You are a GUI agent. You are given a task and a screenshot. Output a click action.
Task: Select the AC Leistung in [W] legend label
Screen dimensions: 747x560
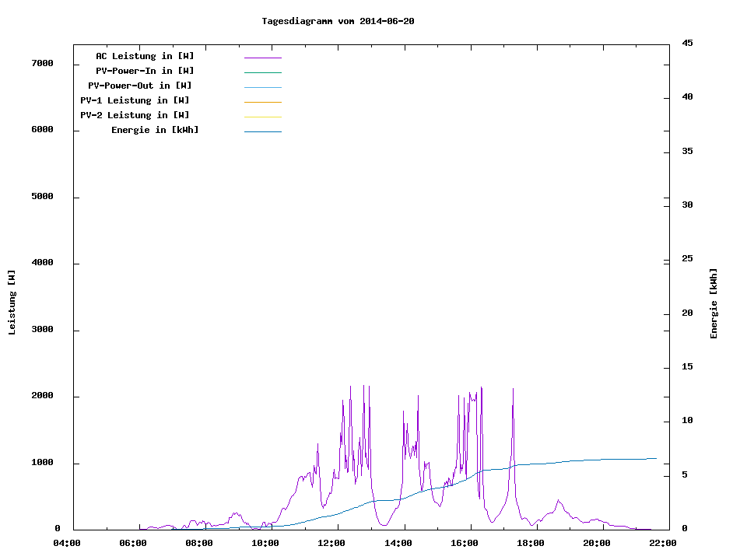click(x=145, y=56)
